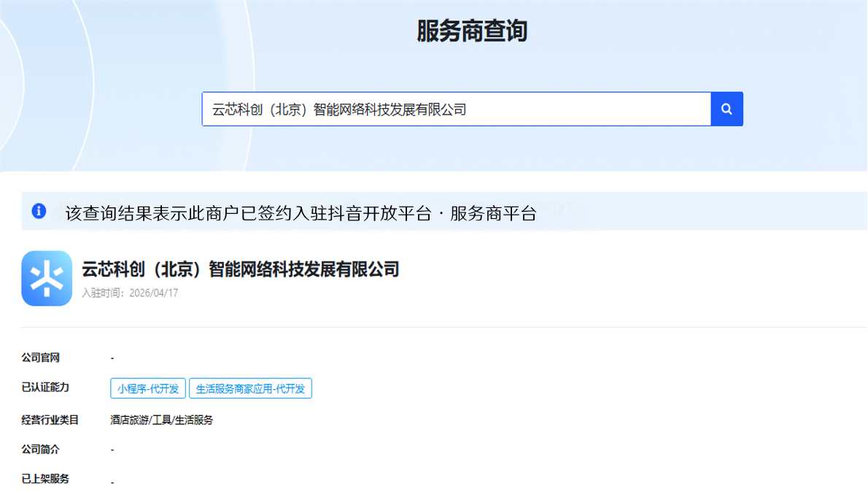Click the 小程序-代开发 capability tag

tap(148, 388)
